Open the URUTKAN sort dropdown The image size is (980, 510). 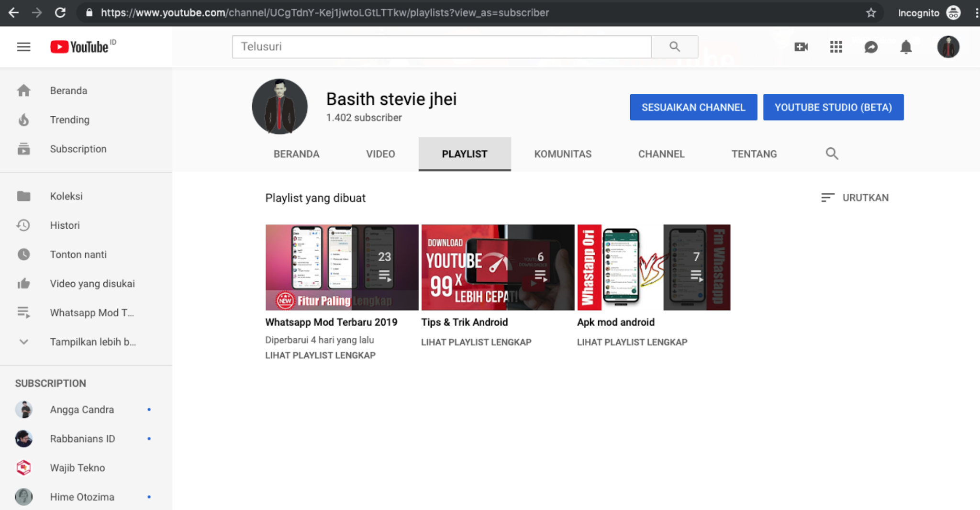855,198
